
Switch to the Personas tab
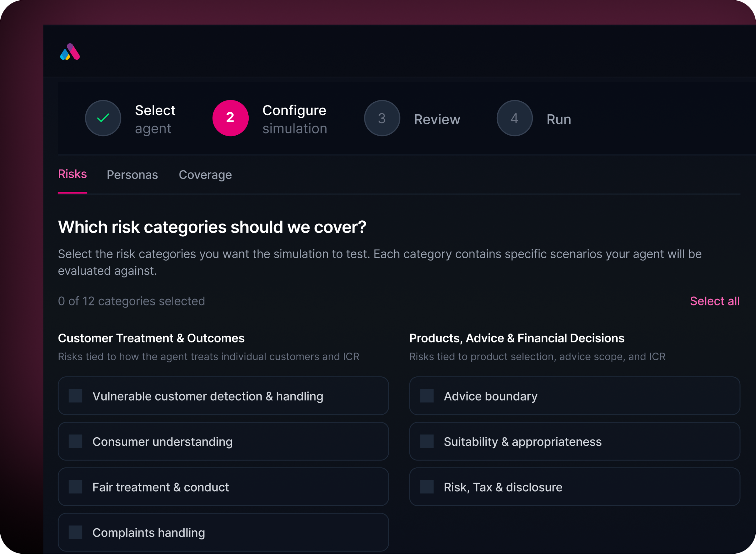[x=132, y=175]
